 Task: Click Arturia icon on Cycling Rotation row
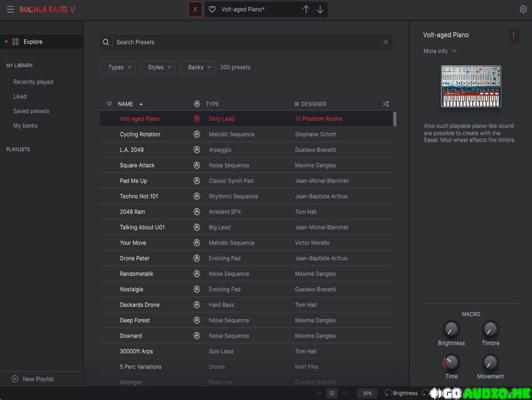197,134
